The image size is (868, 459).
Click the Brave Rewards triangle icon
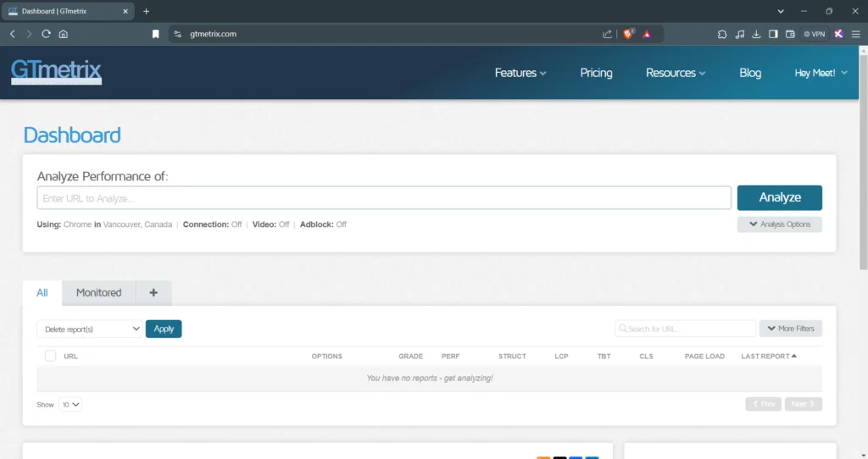click(x=647, y=34)
